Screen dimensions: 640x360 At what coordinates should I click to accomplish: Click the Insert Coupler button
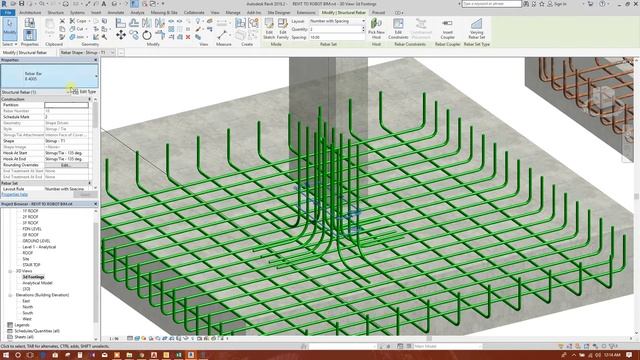[447, 29]
